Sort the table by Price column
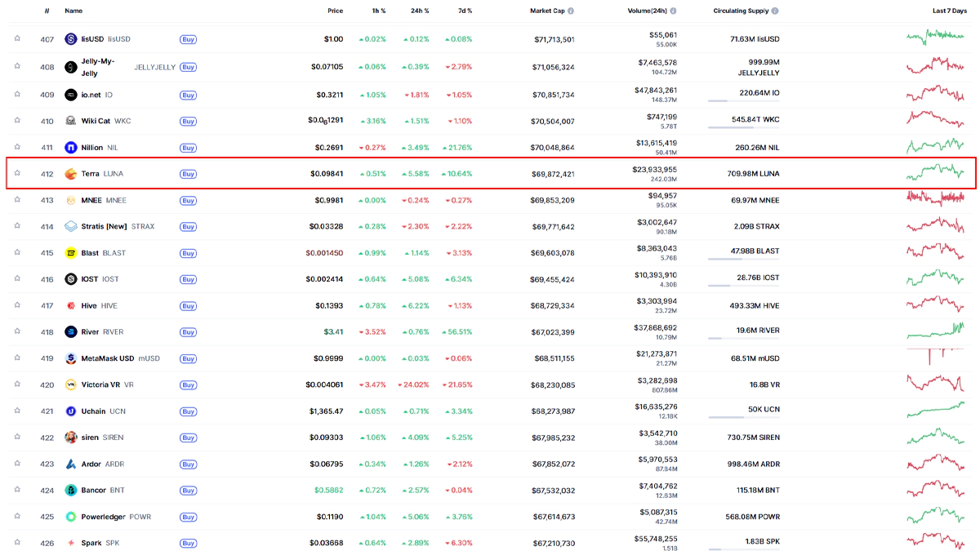The width and height of the screenshot is (980, 551). [335, 11]
